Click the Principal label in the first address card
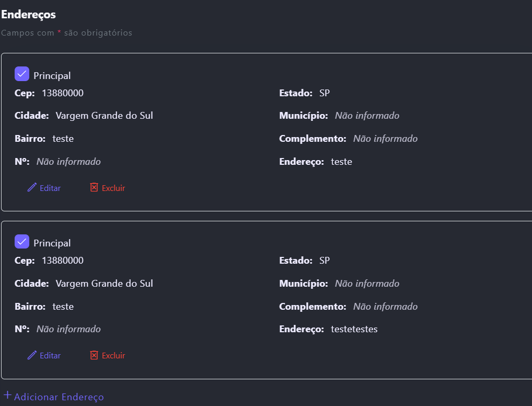This screenshot has height=406, width=532. [x=52, y=76]
